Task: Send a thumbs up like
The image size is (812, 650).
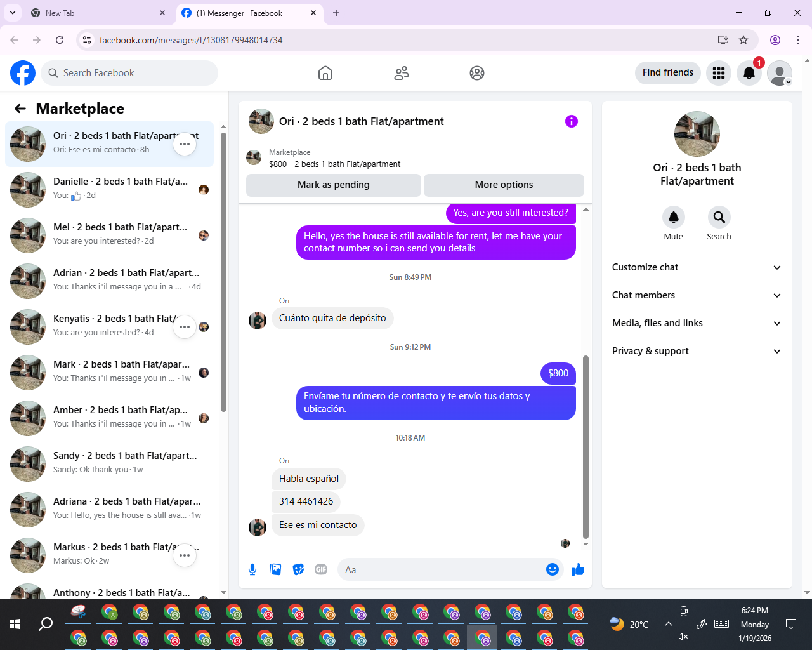Action: tap(578, 569)
